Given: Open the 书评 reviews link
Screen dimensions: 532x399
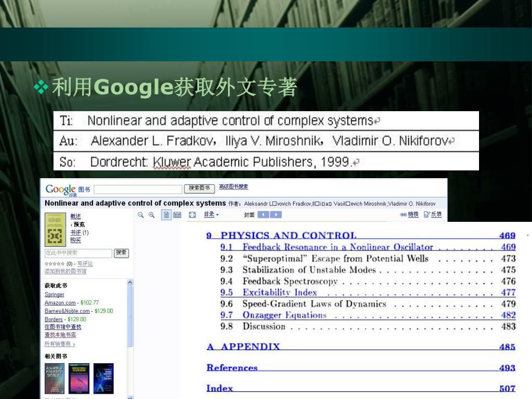Looking at the screenshot, I should tap(76, 232).
